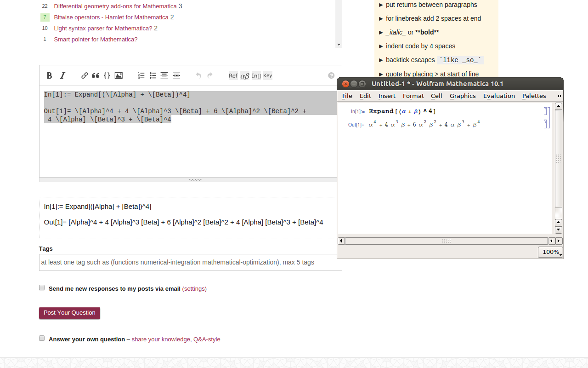
Task: Check the Answer your own question box
Action: click(42, 338)
